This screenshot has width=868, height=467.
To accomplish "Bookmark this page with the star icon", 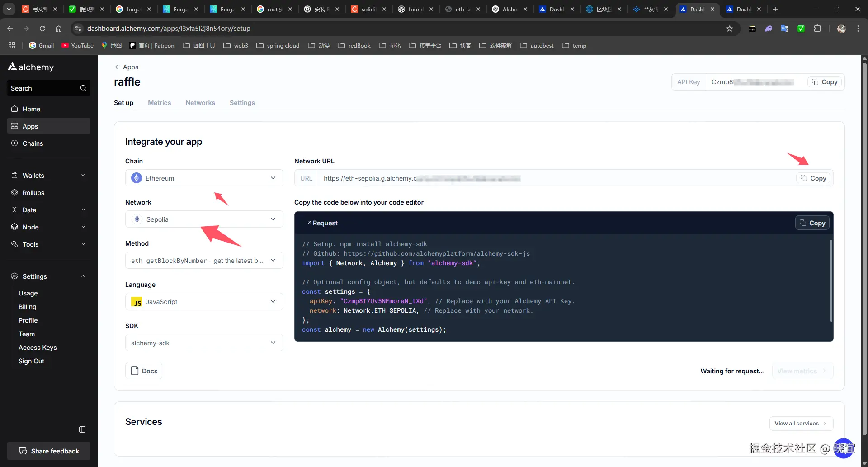I will click(730, 29).
